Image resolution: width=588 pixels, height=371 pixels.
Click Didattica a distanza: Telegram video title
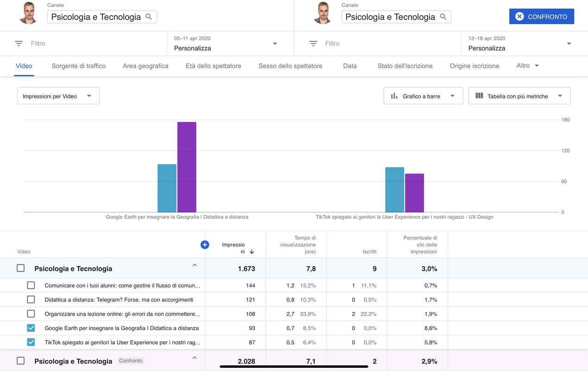point(119,300)
